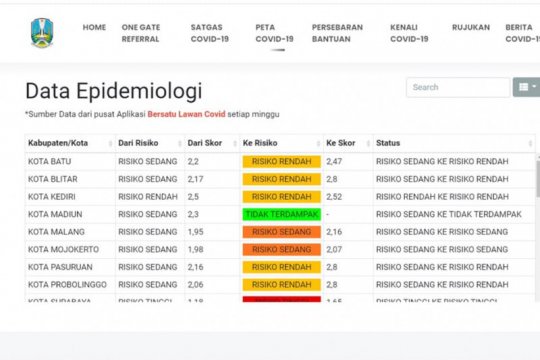Sort by Status column arrows

tap(530, 143)
